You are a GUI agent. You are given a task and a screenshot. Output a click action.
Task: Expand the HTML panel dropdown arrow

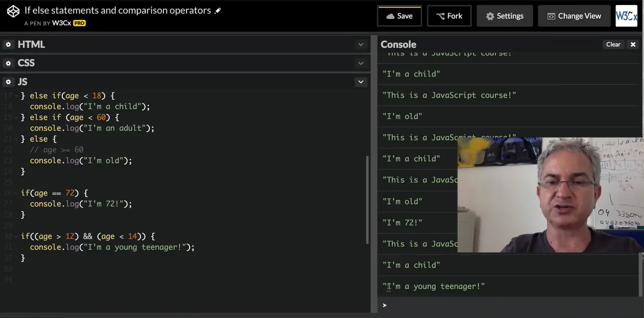pyautogui.click(x=361, y=45)
